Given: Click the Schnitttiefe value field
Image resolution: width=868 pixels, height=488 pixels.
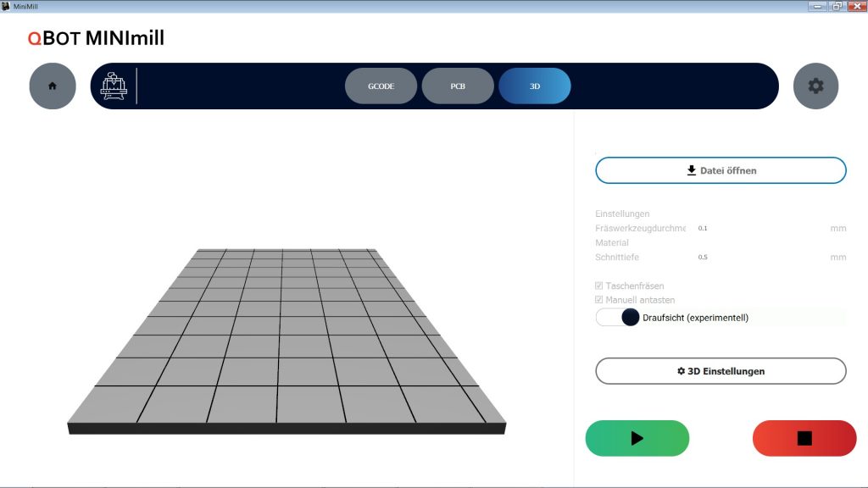Looking at the screenshot, I should 759,258.
